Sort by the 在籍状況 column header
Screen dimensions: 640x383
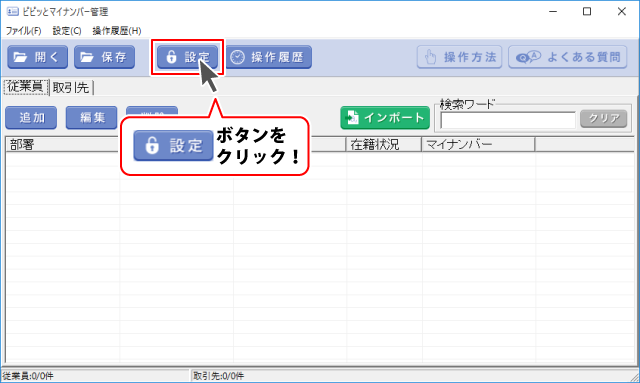coord(384,145)
